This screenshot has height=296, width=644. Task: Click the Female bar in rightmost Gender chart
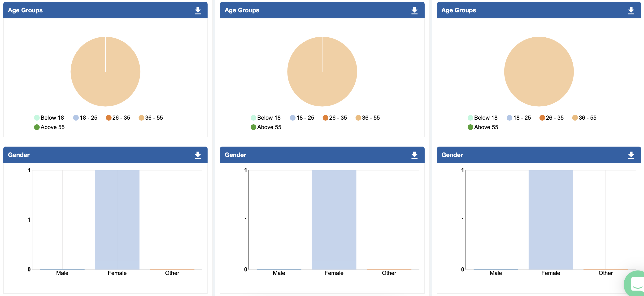[x=551, y=220]
